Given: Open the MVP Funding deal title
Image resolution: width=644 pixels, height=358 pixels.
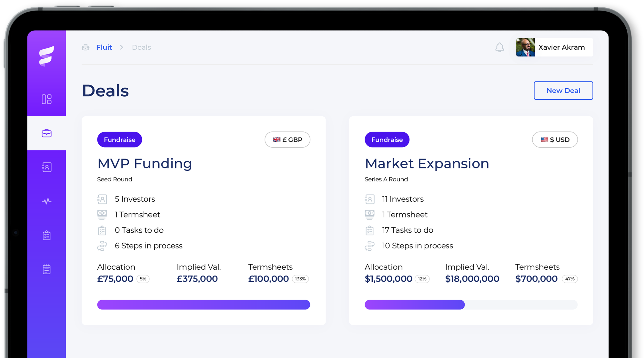Looking at the screenshot, I should (x=145, y=164).
